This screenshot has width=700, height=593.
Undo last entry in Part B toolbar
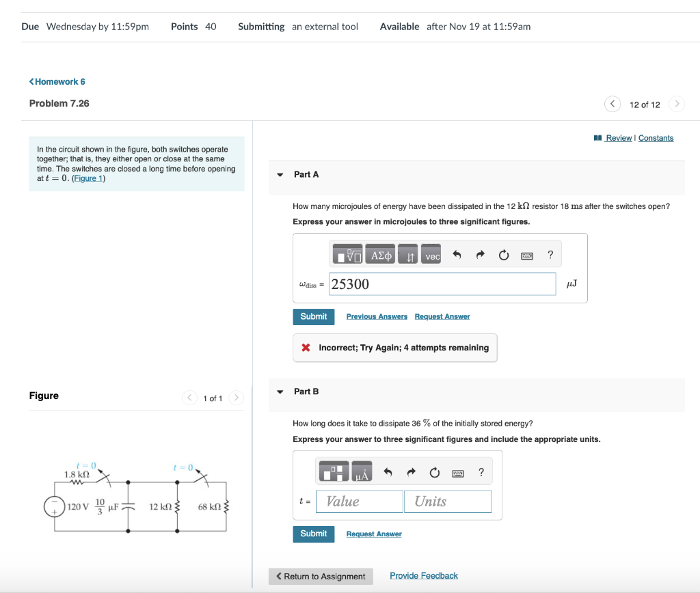(x=388, y=472)
